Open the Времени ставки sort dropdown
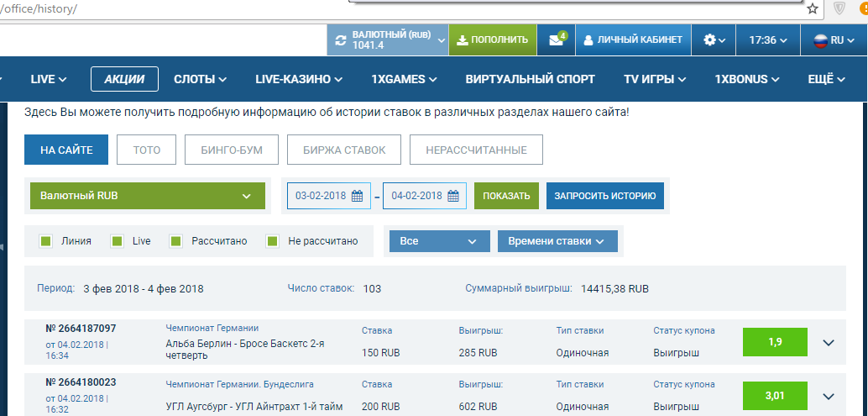Viewport: 868px width, 416px height. pos(557,241)
